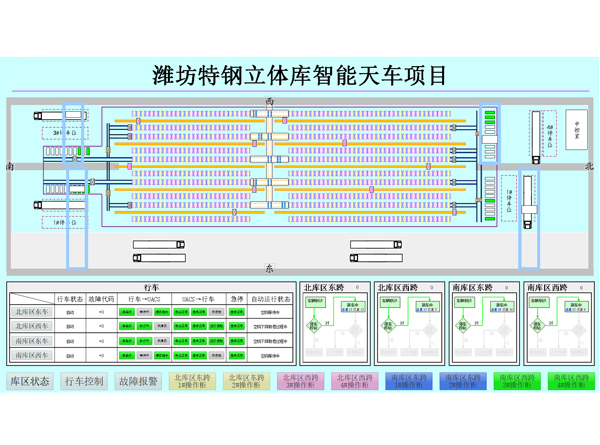The height and width of the screenshot is (445, 600).
Task: Open 北库区西跨 4#操作柜
Action: coord(350,381)
